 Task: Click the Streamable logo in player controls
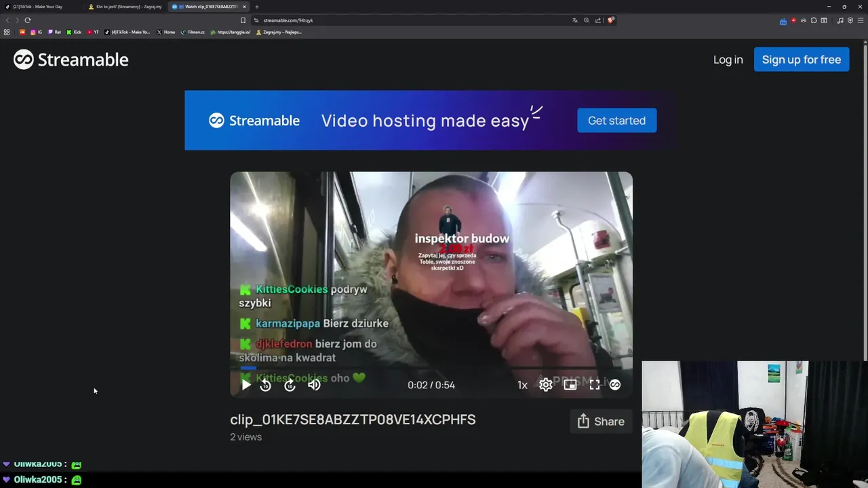tap(615, 385)
